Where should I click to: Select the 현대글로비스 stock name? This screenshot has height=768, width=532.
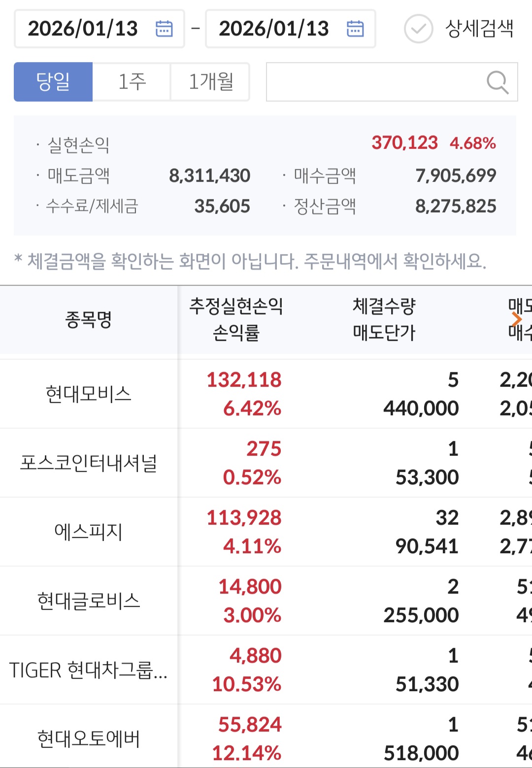[89, 601]
